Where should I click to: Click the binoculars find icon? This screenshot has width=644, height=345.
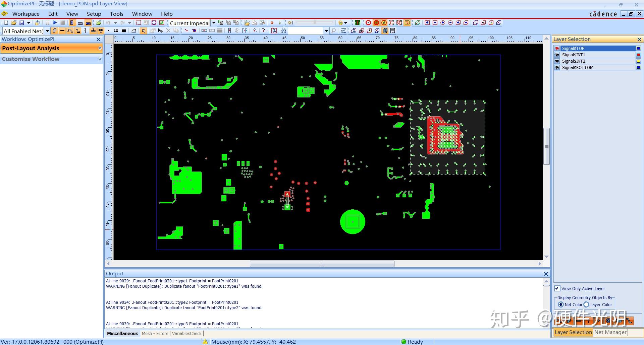click(x=284, y=31)
